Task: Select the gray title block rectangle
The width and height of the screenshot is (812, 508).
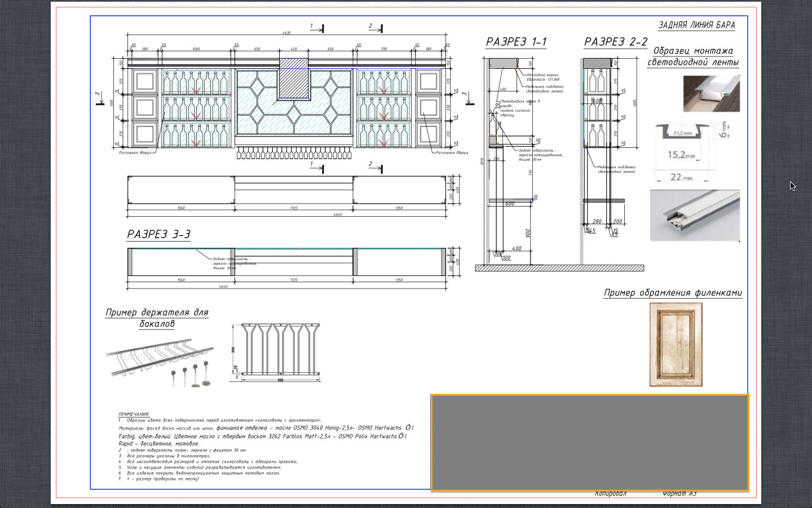Action: click(x=590, y=443)
